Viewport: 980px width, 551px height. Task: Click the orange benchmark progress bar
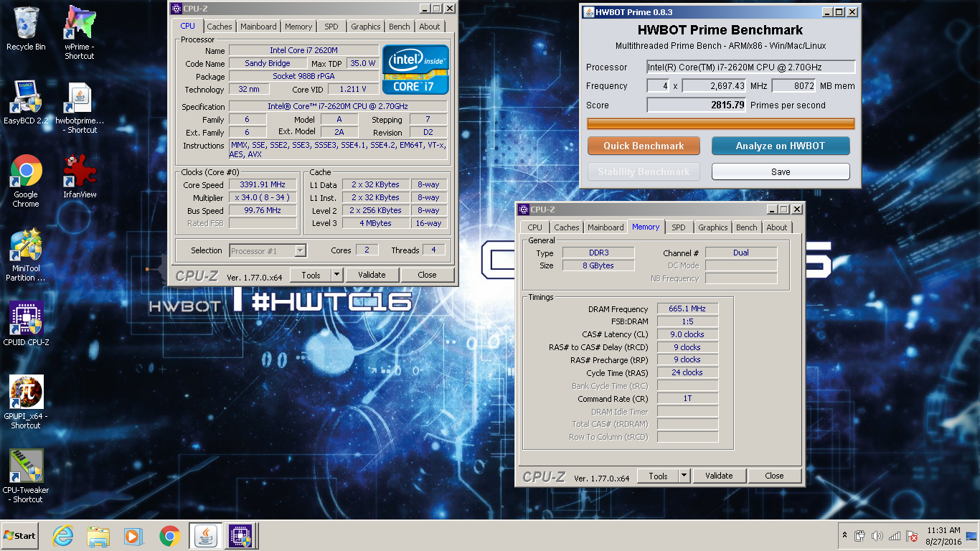coord(720,124)
